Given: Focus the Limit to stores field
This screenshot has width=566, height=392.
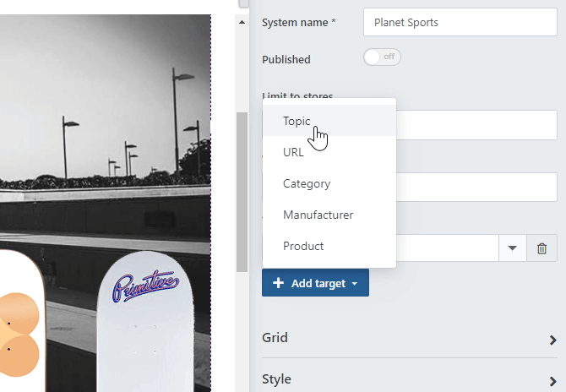Looking at the screenshot, I should 476,125.
